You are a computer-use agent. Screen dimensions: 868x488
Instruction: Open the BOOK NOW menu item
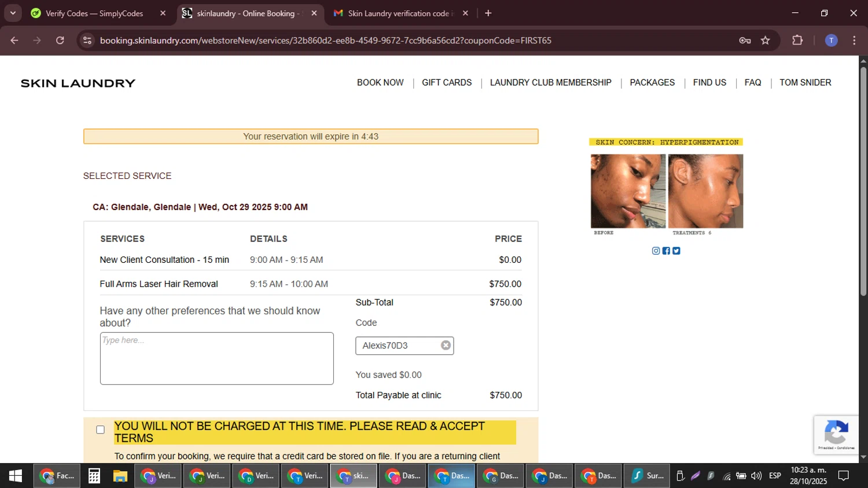click(x=380, y=83)
